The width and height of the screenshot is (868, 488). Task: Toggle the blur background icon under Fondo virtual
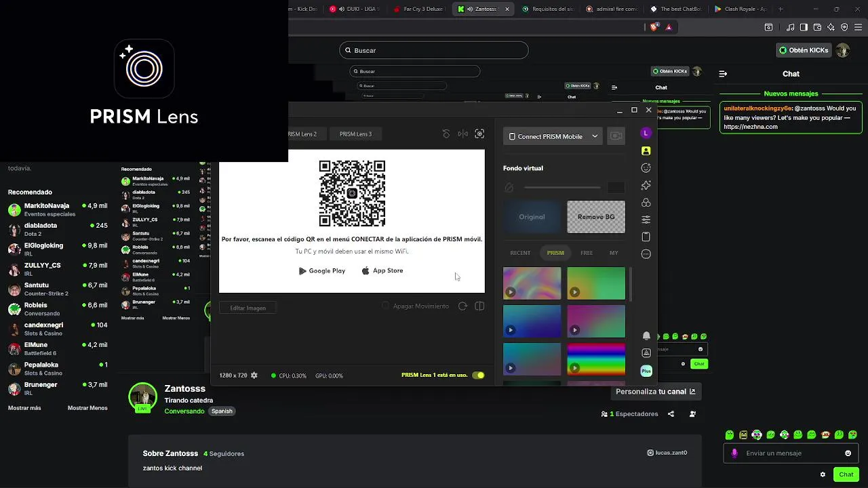pyautogui.click(x=509, y=188)
